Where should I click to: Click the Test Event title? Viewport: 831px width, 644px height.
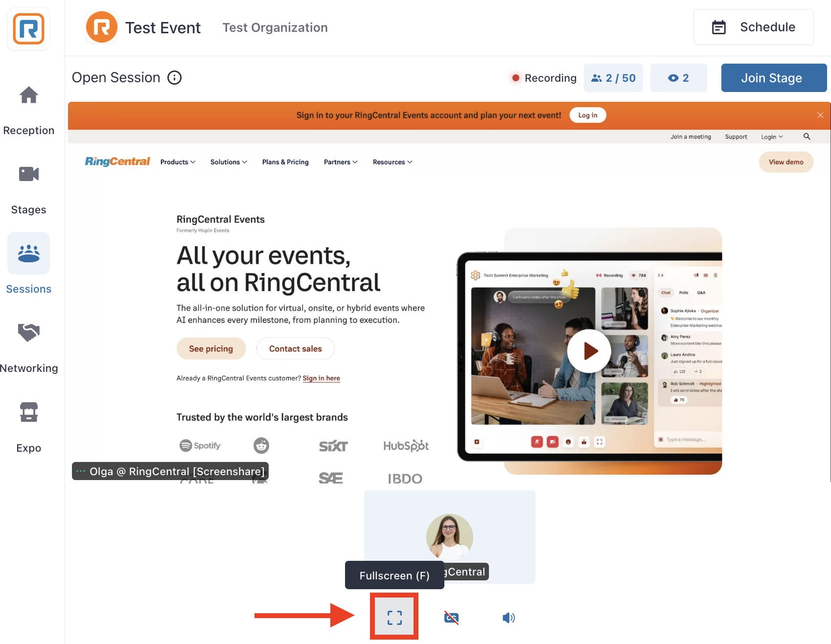point(163,28)
